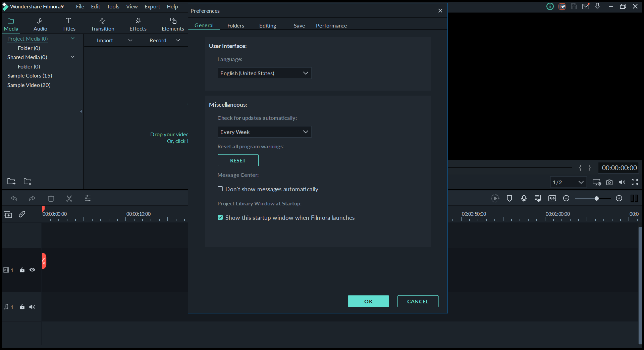Switch to the Performance tab
This screenshot has height=350, width=644.
pos(331,26)
